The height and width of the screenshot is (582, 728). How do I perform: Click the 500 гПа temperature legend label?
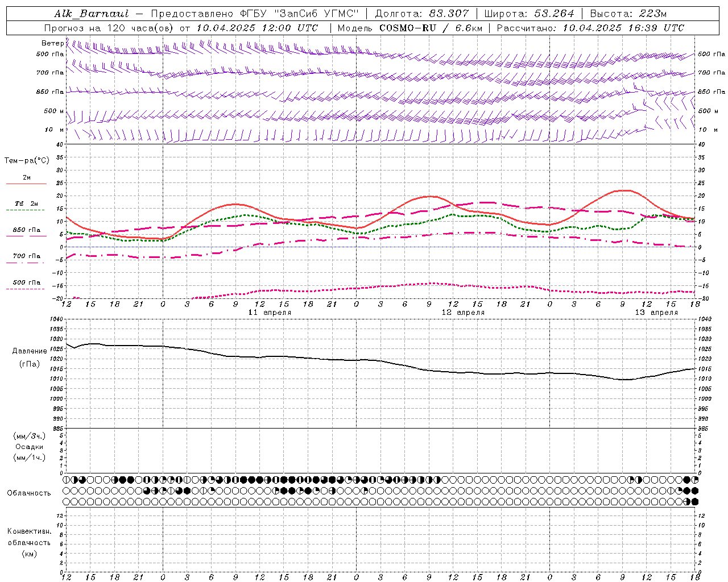(27, 282)
